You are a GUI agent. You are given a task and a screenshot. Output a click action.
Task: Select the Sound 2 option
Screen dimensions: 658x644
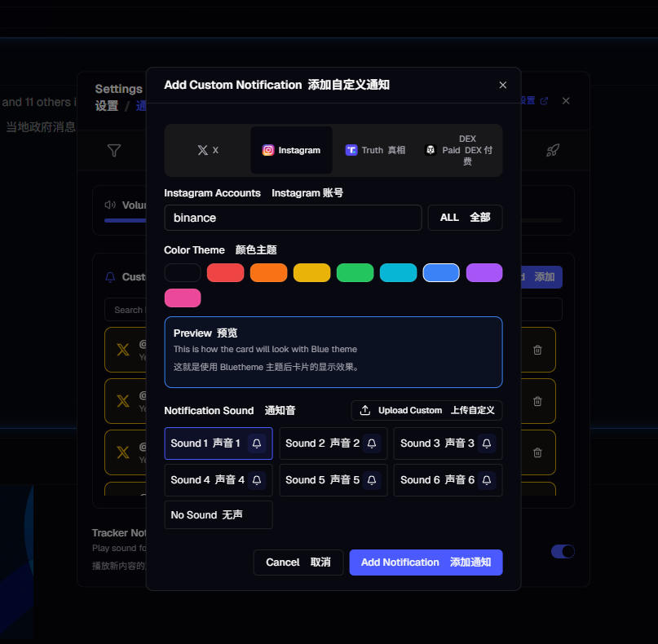click(333, 443)
